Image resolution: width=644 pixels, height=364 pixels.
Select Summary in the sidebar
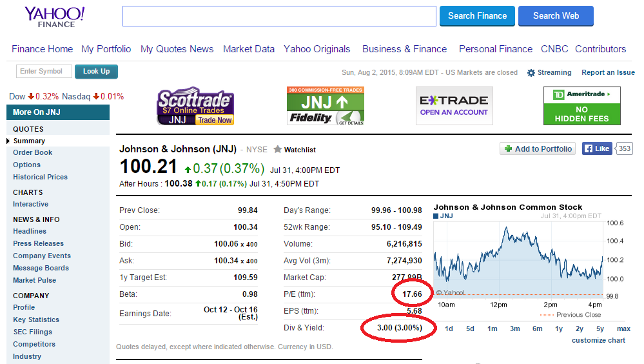point(29,141)
